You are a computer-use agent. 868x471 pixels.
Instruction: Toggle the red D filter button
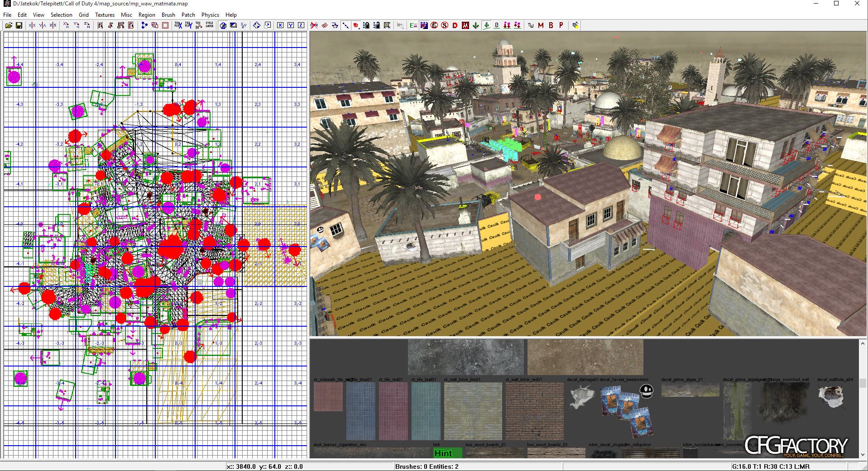pos(455,25)
